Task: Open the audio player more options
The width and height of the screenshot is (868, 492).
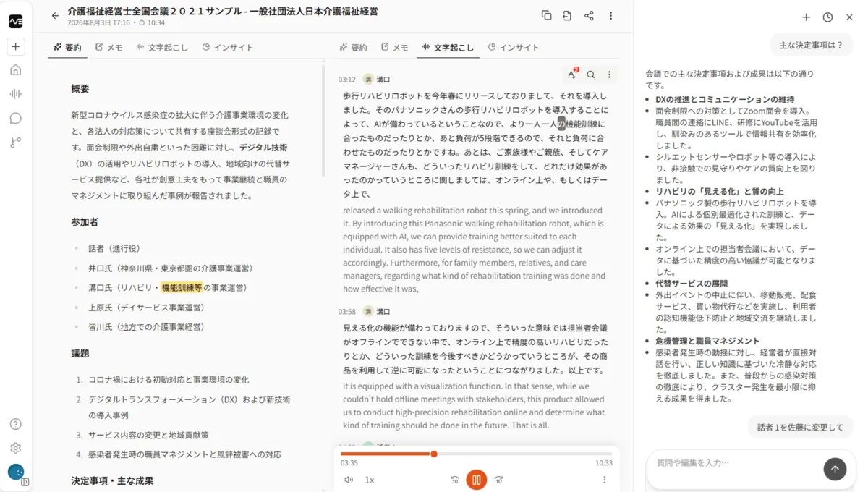Action: pyautogui.click(x=605, y=480)
